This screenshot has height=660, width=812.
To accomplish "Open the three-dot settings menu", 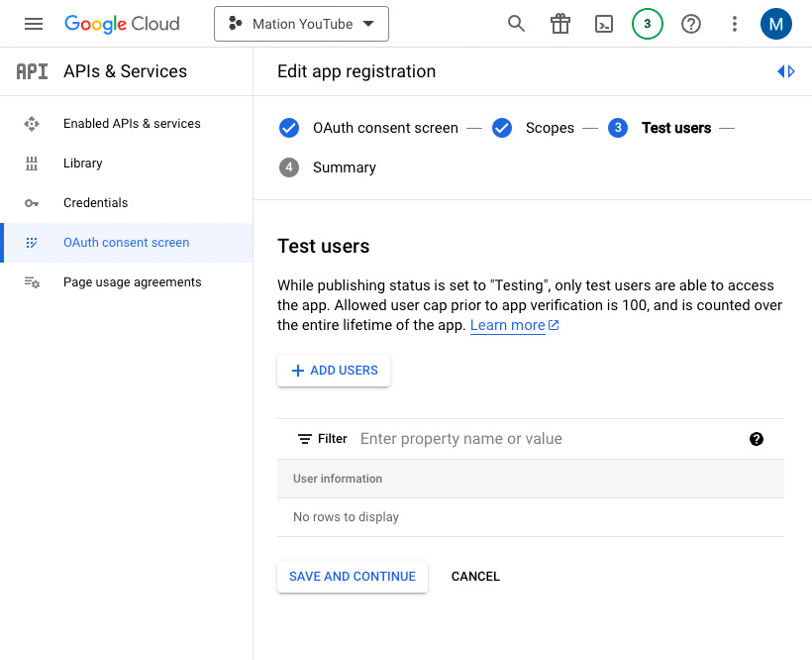I will (735, 24).
